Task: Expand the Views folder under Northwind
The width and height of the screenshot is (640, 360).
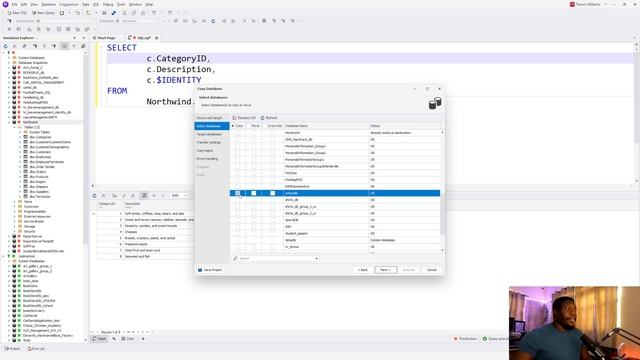Action: 14,202
